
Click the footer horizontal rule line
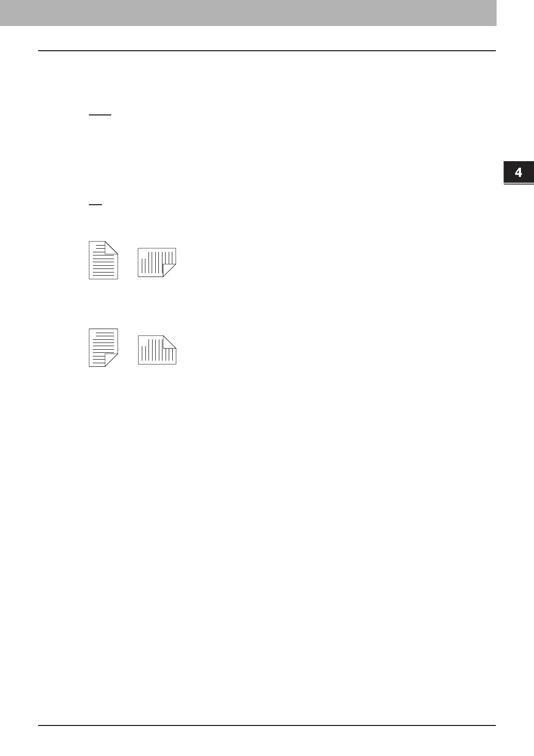(x=267, y=725)
